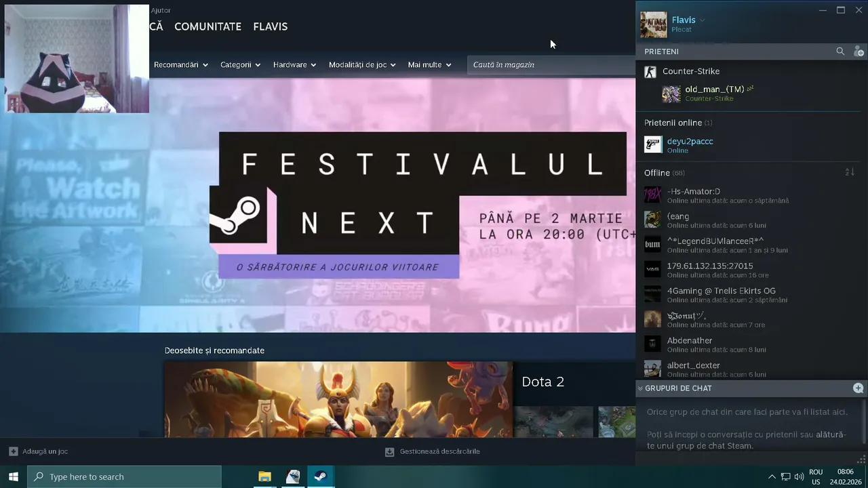868x488 pixels.
Task: Open the Dota 2 title link
Action: pos(543,382)
